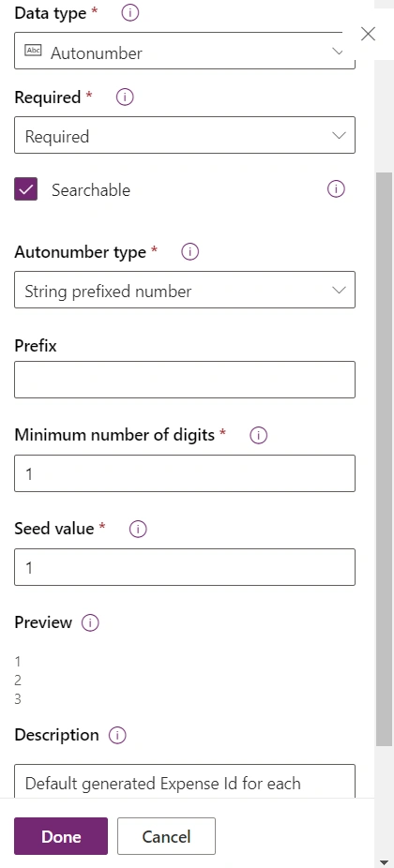Click info icon beside Preview label

90,623
